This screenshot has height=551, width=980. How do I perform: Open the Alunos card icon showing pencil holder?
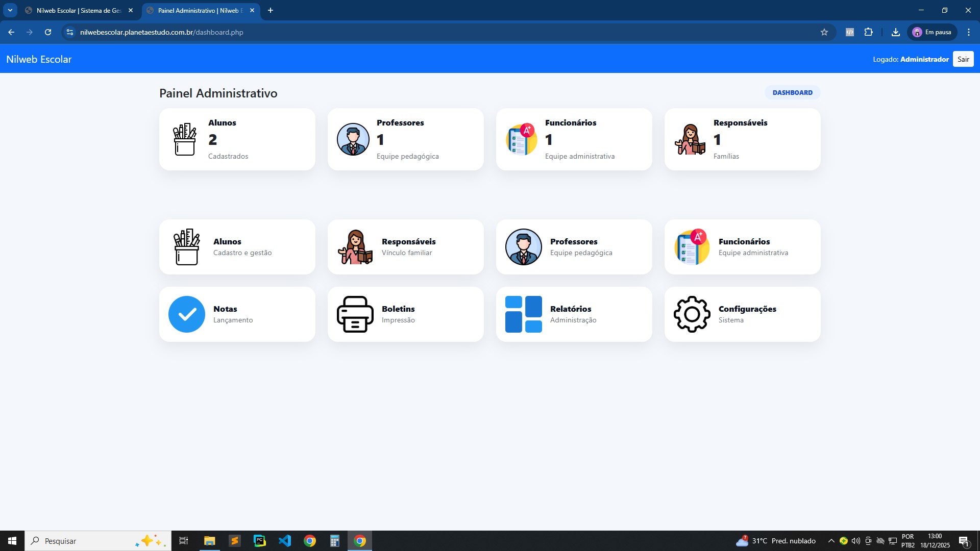pyautogui.click(x=185, y=139)
